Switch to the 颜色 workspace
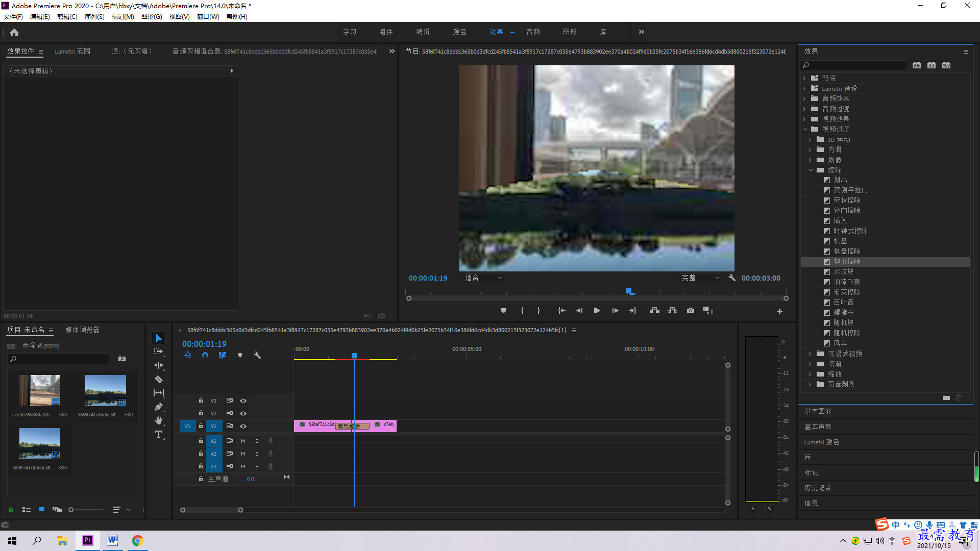This screenshot has height=551, width=980. 459,32
